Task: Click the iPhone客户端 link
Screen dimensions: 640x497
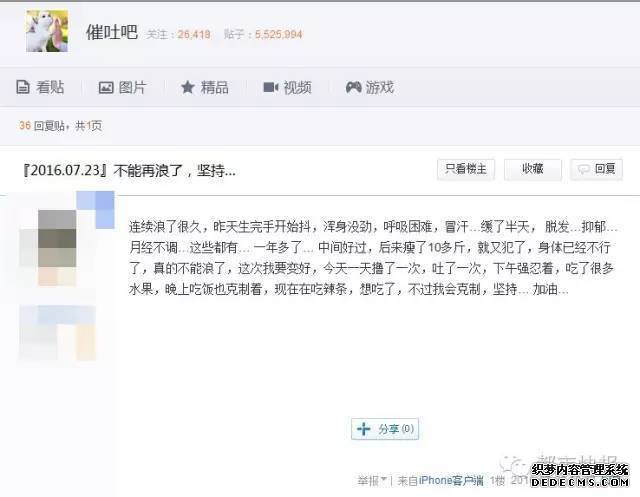Action: 451,481
